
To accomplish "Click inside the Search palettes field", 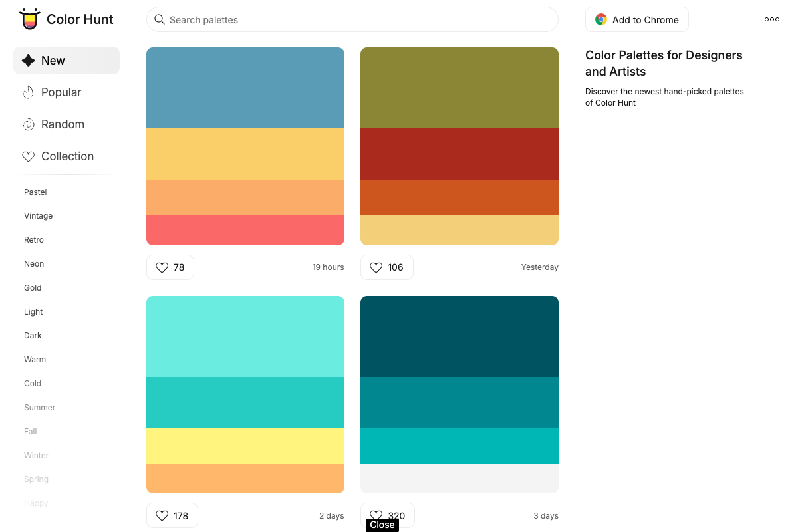I will click(x=352, y=20).
